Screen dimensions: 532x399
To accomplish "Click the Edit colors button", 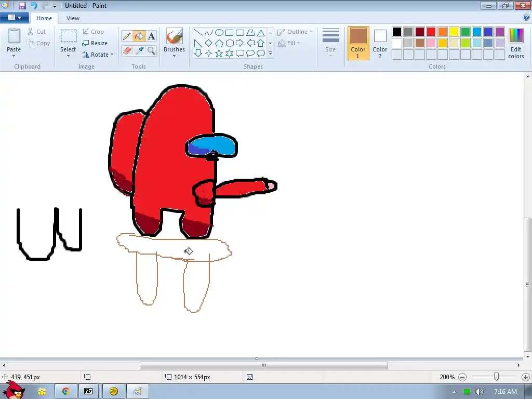I will click(x=516, y=44).
